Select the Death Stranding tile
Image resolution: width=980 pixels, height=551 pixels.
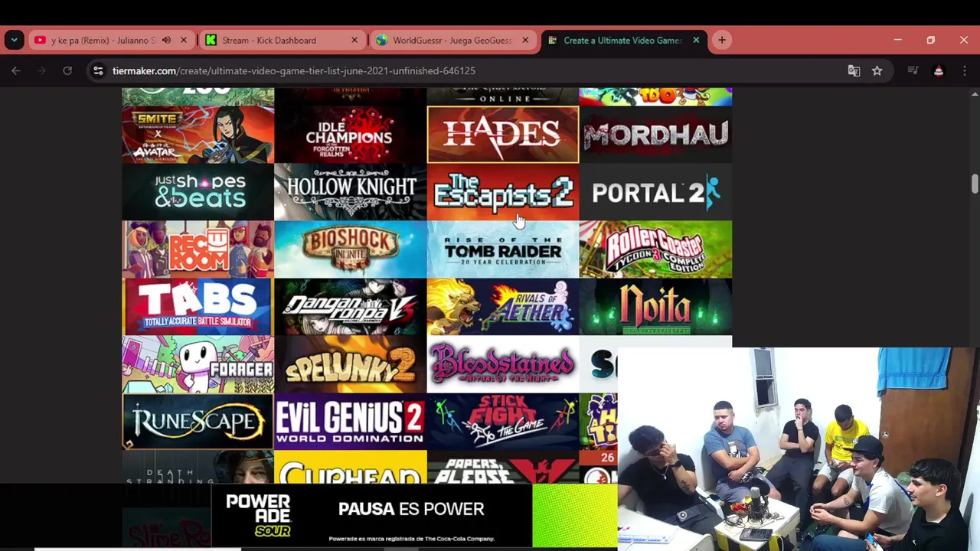click(198, 468)
